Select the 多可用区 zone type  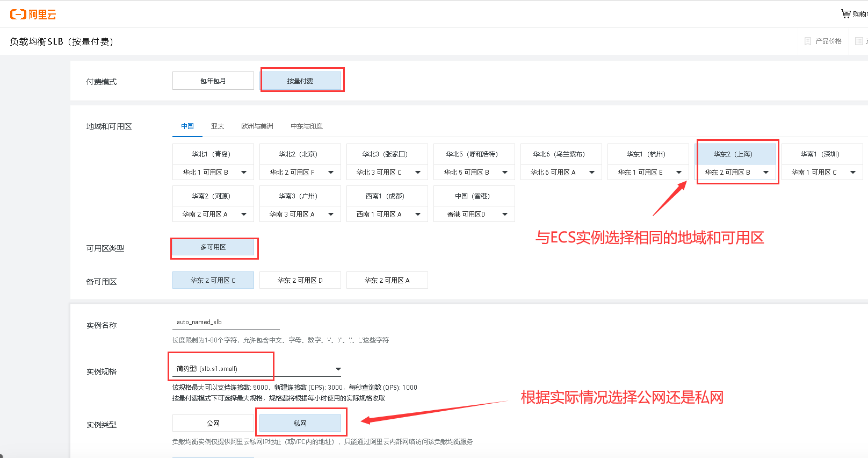click(x=213, y=247)
